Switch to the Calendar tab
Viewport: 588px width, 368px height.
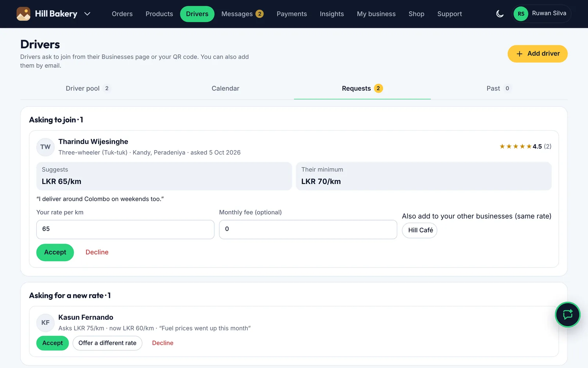tap(225, 88)
